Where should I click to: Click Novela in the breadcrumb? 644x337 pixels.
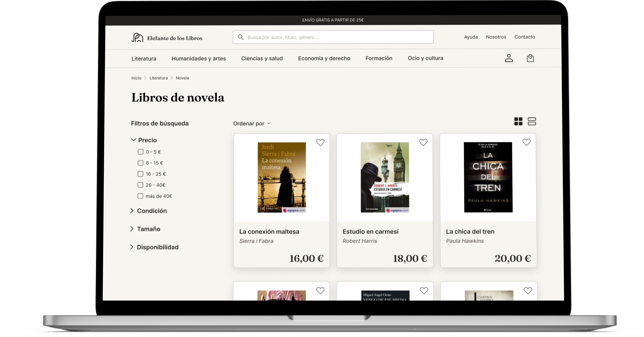tap(182, 78)
